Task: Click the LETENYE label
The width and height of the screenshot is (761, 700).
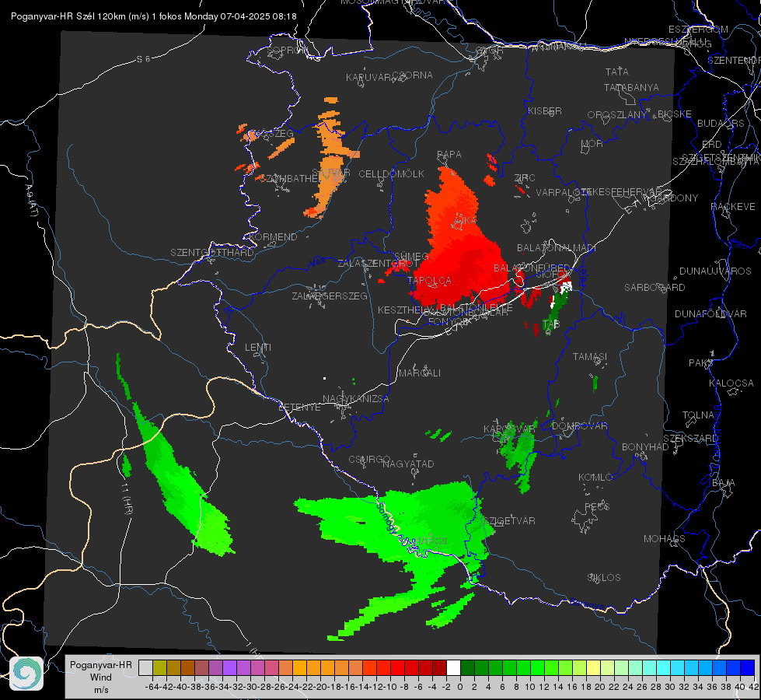Action: tap(299, 407)
